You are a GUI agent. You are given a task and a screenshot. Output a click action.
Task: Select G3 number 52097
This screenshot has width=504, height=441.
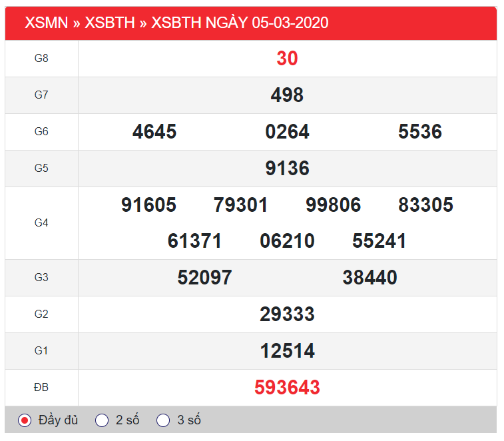[204, 278]
